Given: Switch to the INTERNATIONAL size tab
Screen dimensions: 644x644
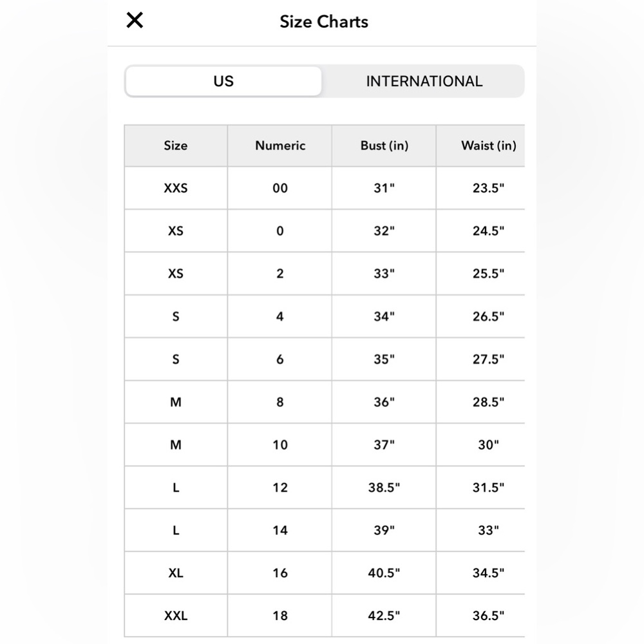Looking at the screenshot, I should click(x=424, y=81).
